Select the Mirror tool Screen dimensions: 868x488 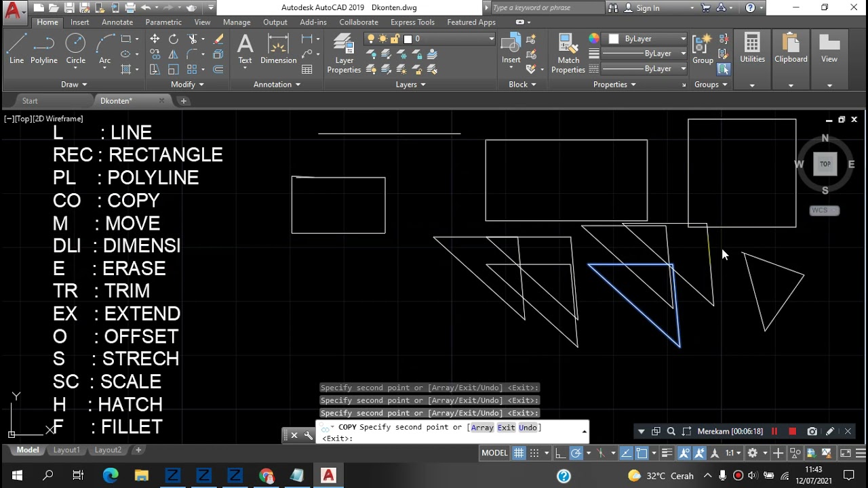[174, 54]
